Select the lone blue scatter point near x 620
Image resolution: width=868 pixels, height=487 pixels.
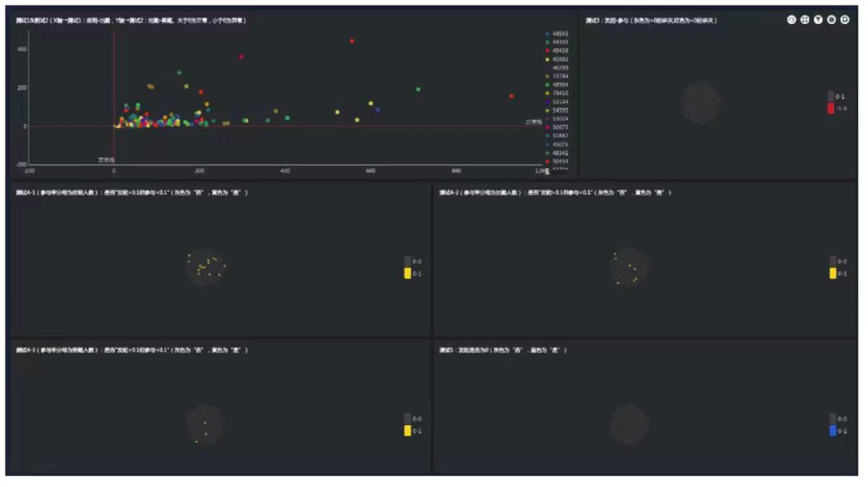point(378,110)
